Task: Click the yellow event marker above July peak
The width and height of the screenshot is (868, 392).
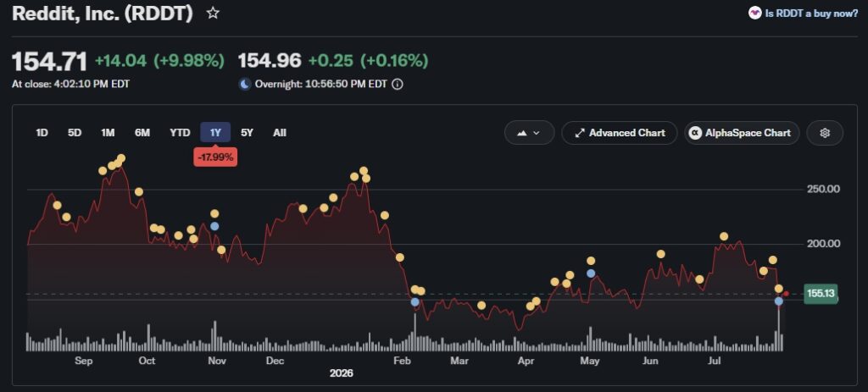Action: point(724,236)
